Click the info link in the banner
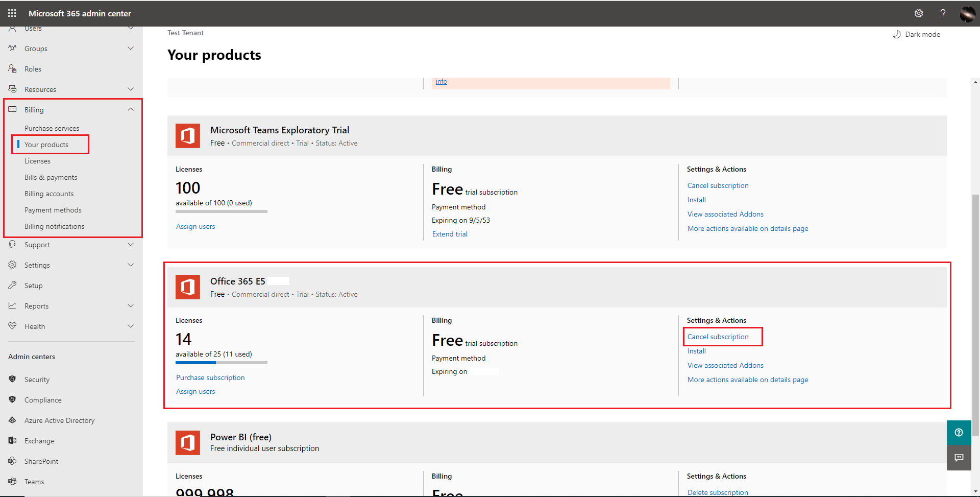This screenshot has width=980, height=497. 442,81
